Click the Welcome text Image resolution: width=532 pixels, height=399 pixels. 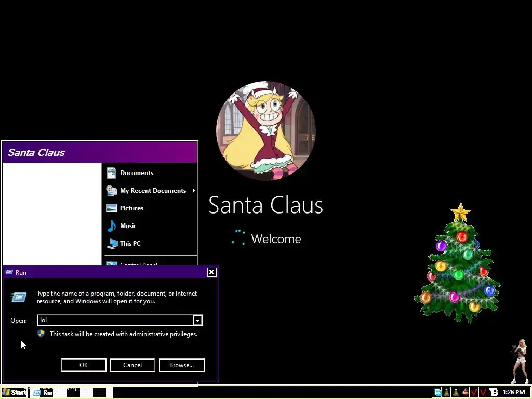pos(276,239)
